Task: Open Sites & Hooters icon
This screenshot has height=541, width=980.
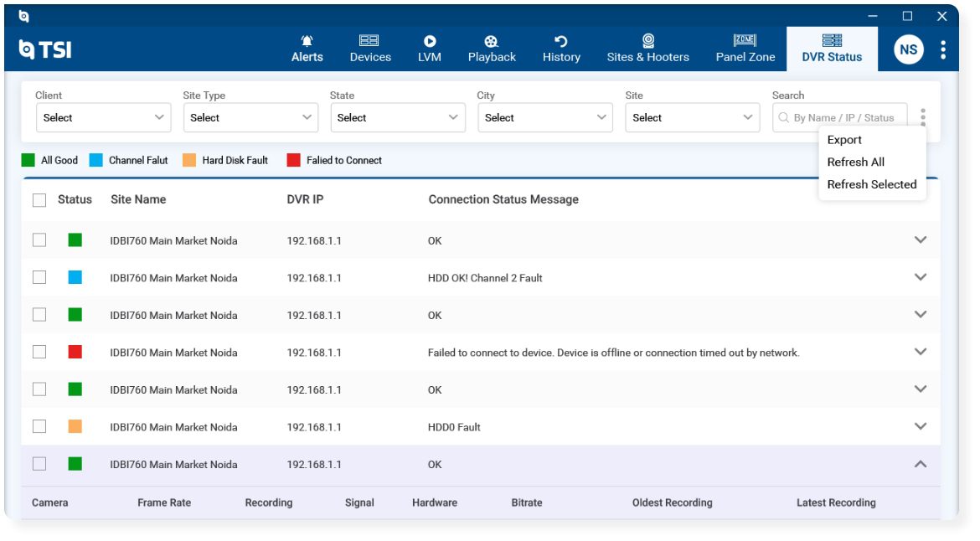Action: tap(648, 40)
